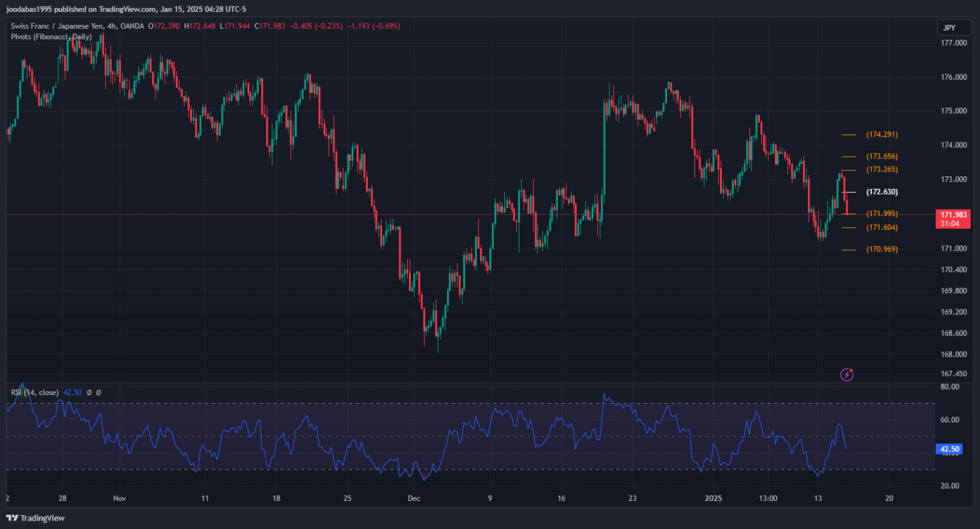Select the RSI (14, close) indicator legend
This screenshot has height=529, width=980.
(x=35, y=393)
